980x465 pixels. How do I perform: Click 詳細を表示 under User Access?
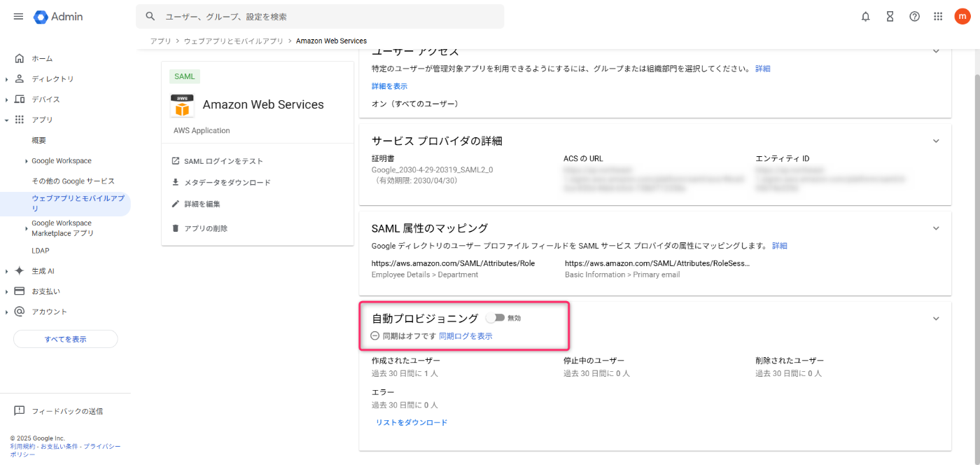389,86
